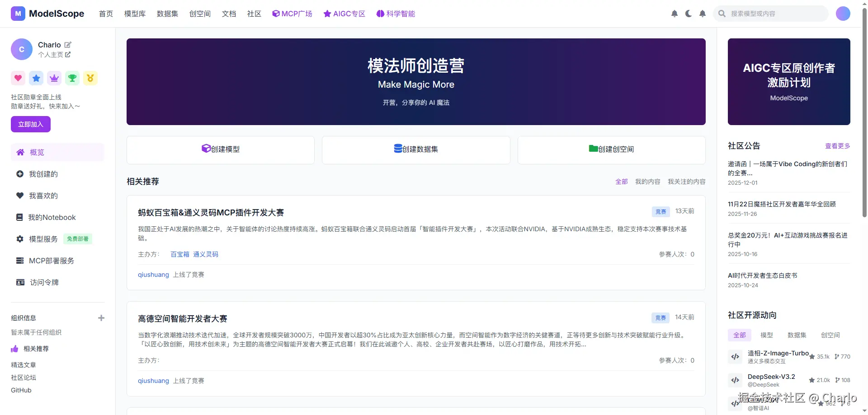Open the 文档 nav item
The height and width of the screenshot is (415, 868).
pos(229,14)
